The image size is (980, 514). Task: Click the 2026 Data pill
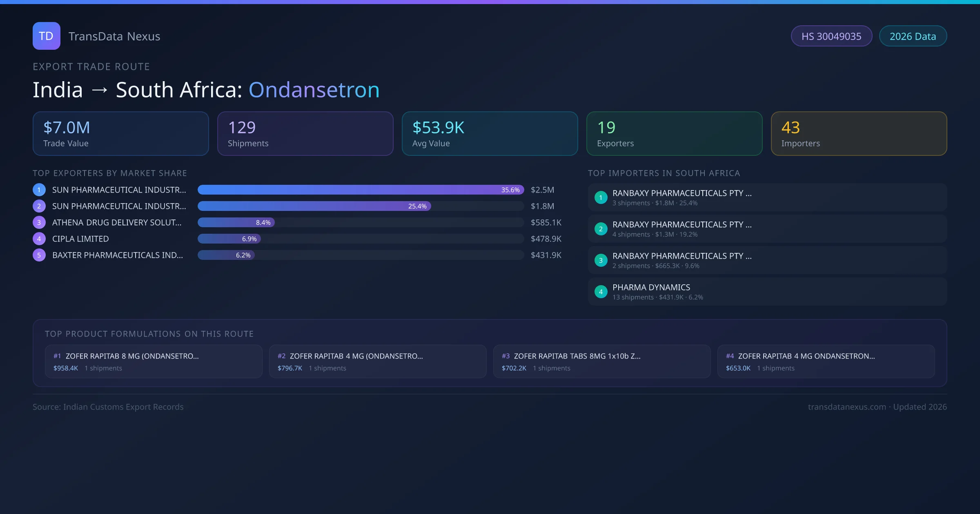[913, 36]
